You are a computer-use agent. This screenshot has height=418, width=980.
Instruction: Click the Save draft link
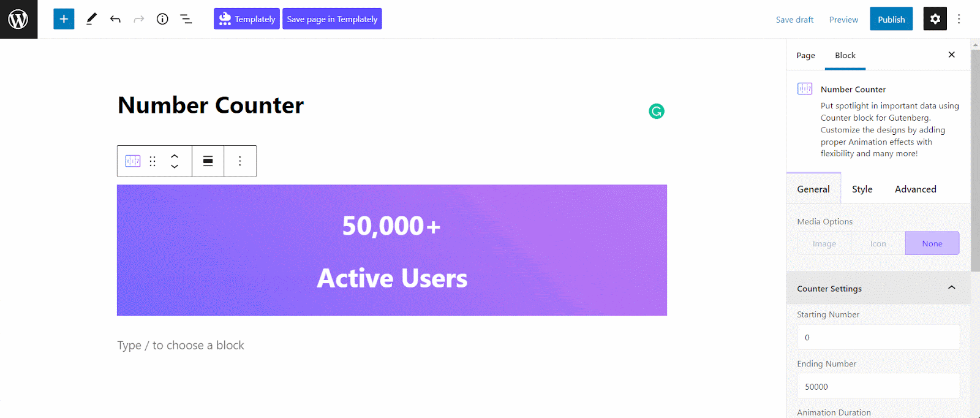pos(794,20)
